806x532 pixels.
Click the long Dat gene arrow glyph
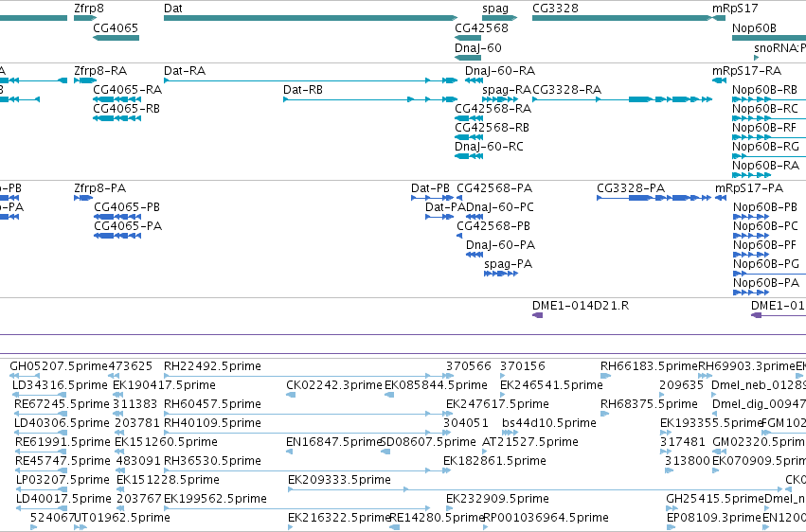311,18
